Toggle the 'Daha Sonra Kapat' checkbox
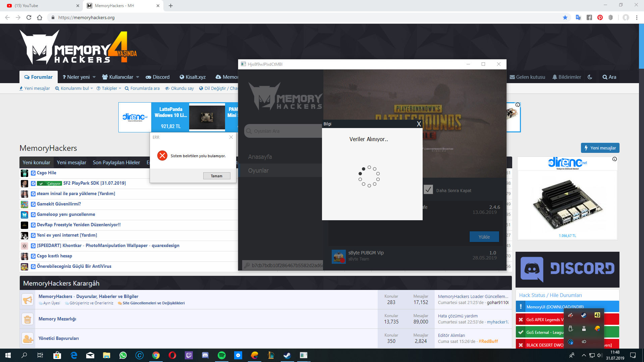This screenshot has width=644, height=362. [x=428, y=190]
